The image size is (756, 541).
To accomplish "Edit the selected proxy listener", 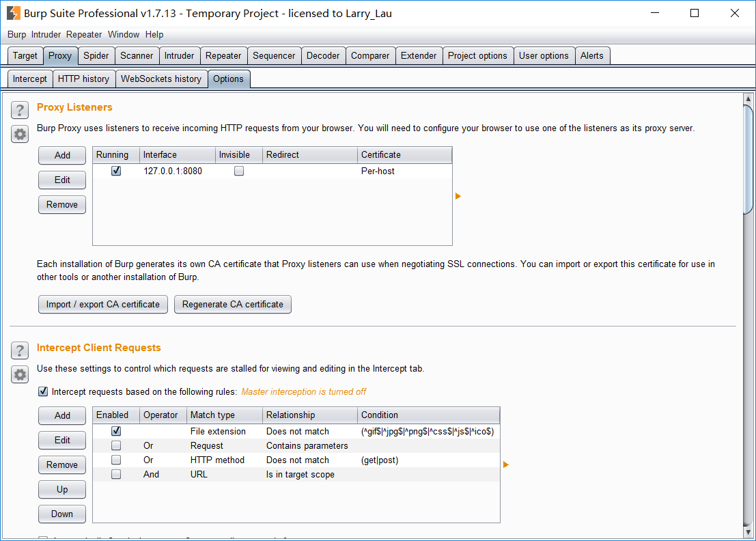I will pos(62,180).
